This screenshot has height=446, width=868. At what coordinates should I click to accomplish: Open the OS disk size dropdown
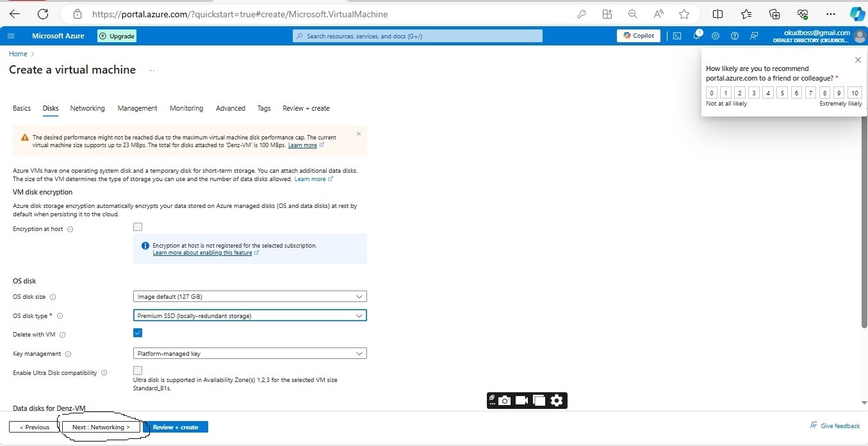tap(250, 297)
